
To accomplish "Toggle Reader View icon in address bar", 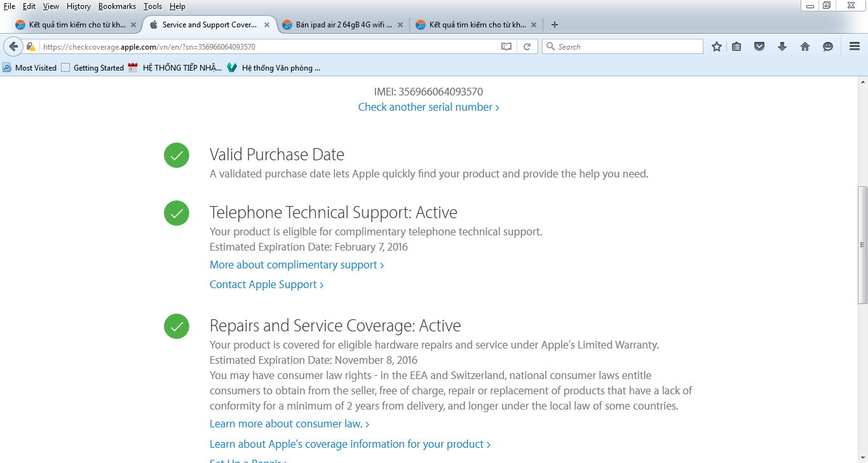I will (506, 46).
